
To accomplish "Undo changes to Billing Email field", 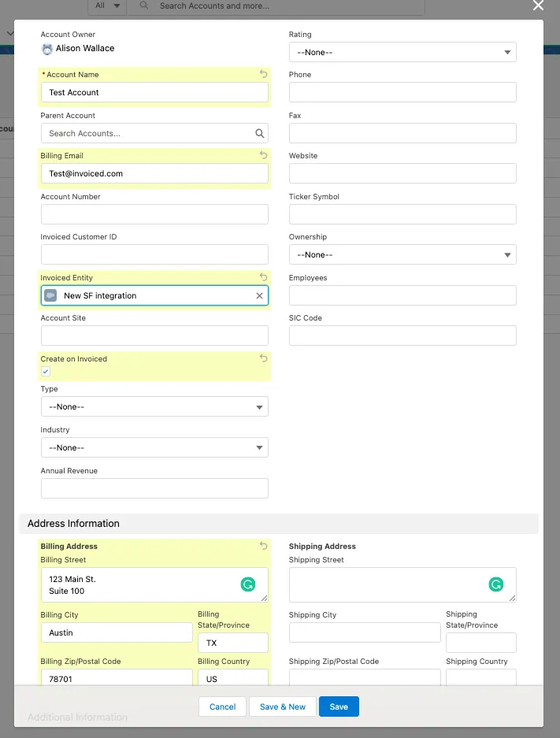I will [x=264, y=155].
